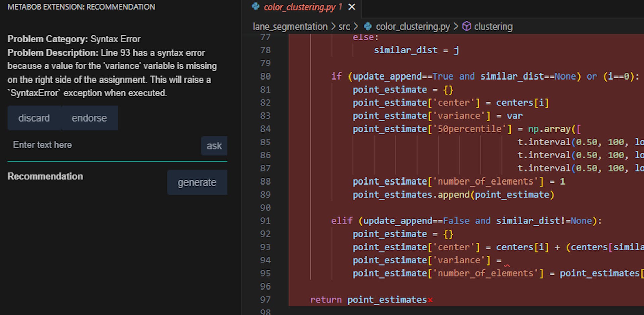Expand chevron after color_clustering.py breadcrumb
The image size is (644, 315).
pyautogui.click(x=456, y=26)
